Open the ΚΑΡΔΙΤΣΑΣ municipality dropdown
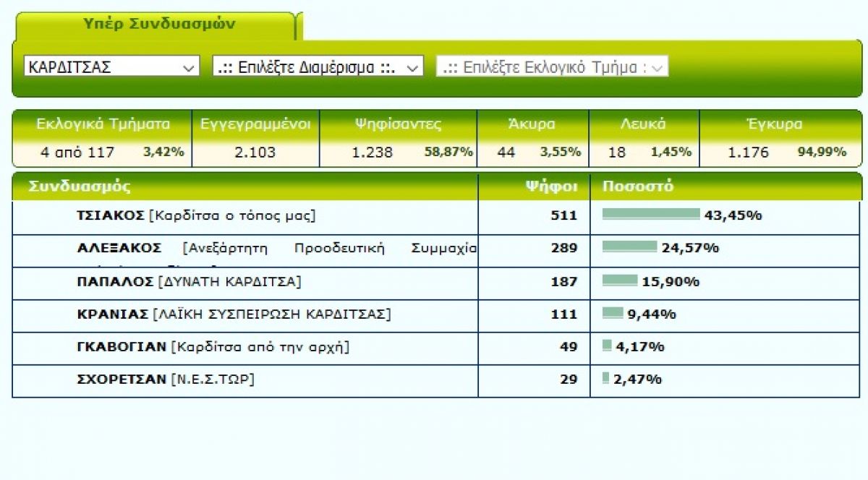The image size is (868, 480). click(111, 67)
